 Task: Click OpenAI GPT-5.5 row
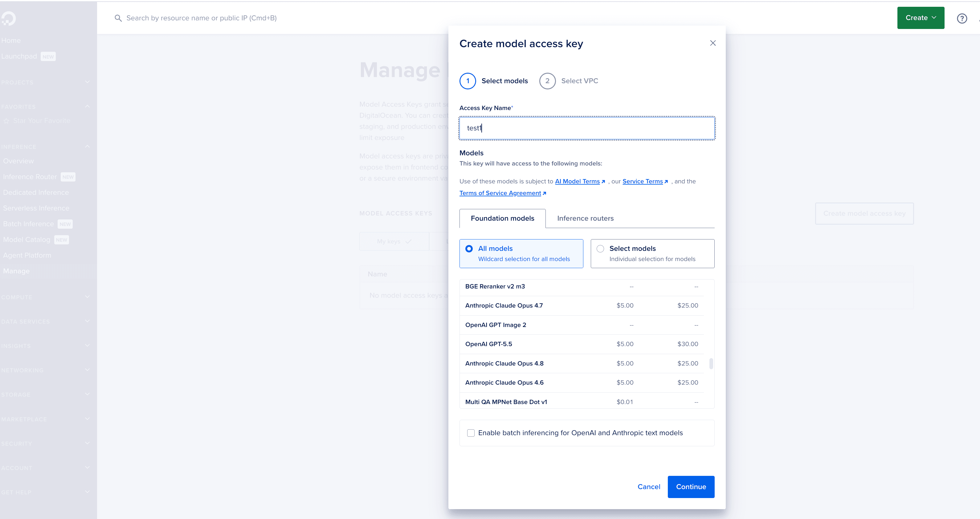(x=581, y=344)
